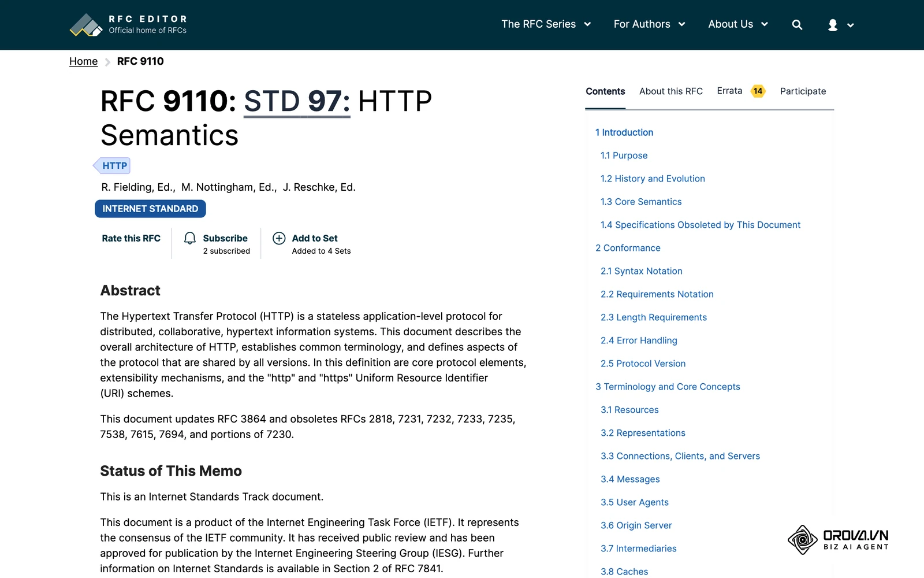Open 3.7 Intermediaries section
Screen dimensions: 924x578
(x=639, y=549)
